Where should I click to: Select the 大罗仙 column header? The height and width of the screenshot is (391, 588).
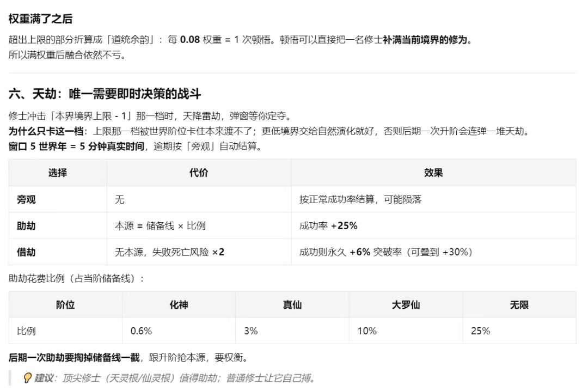(x=406, y=305)
